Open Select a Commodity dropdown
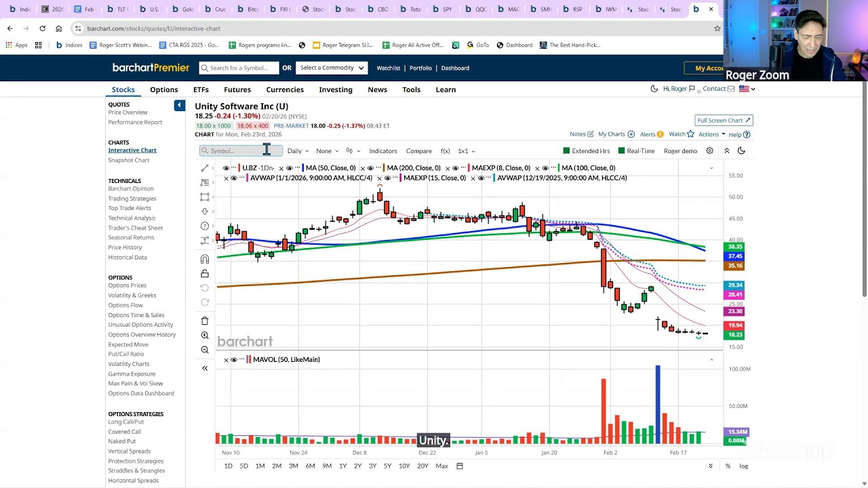 [332, 68]
